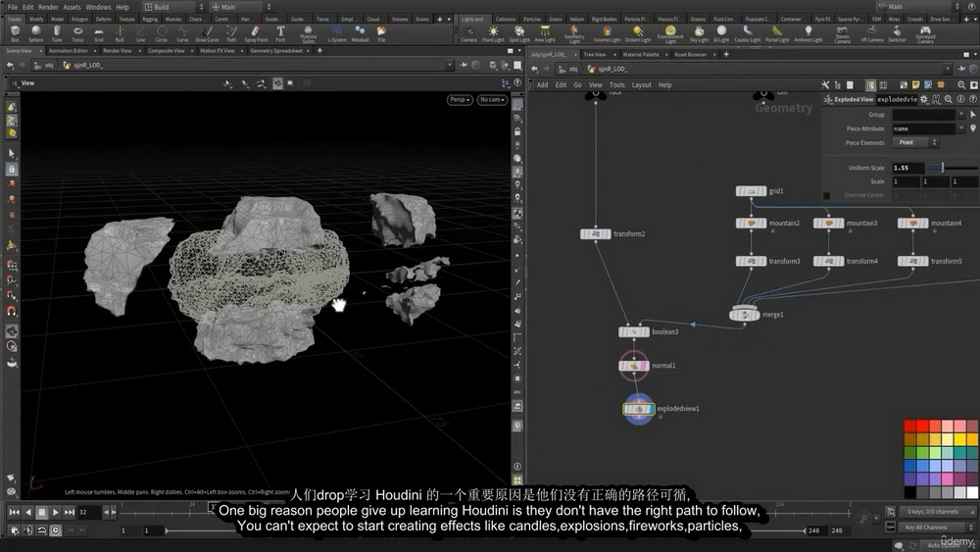
Task: Pick the white color swatch in palette
Action: (x=972, y=492)
